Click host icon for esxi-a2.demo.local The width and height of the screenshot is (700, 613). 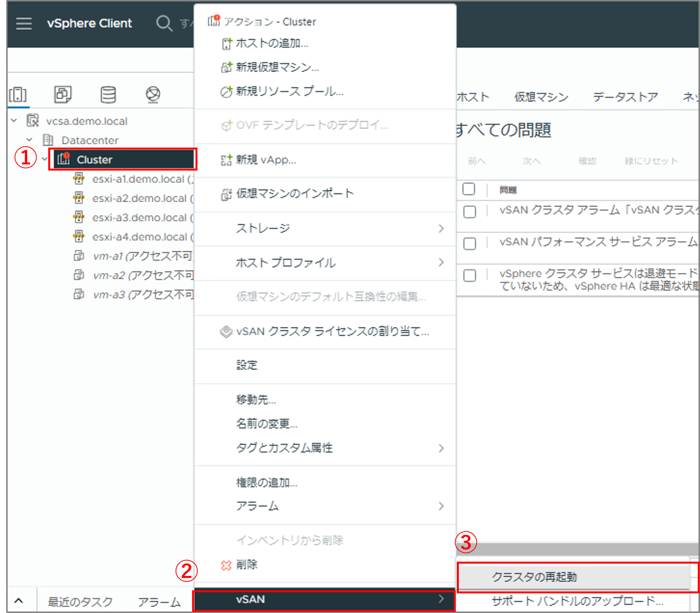79,198
